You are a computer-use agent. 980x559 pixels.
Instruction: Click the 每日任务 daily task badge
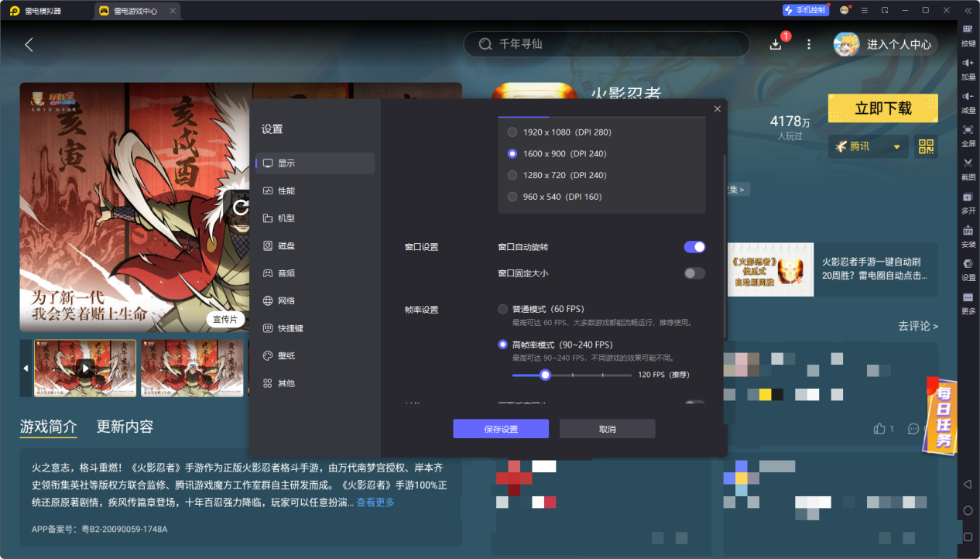coord(941,417)
